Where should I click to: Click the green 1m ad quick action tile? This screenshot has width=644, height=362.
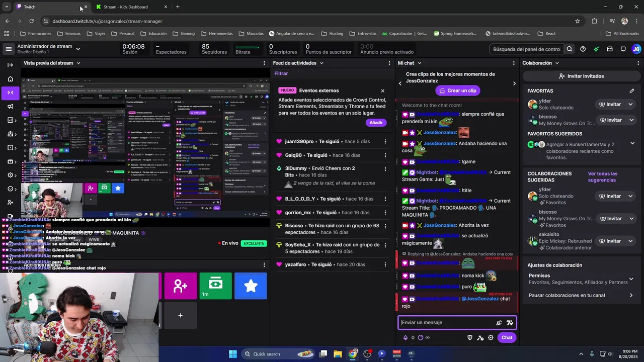tap(215, 286)
